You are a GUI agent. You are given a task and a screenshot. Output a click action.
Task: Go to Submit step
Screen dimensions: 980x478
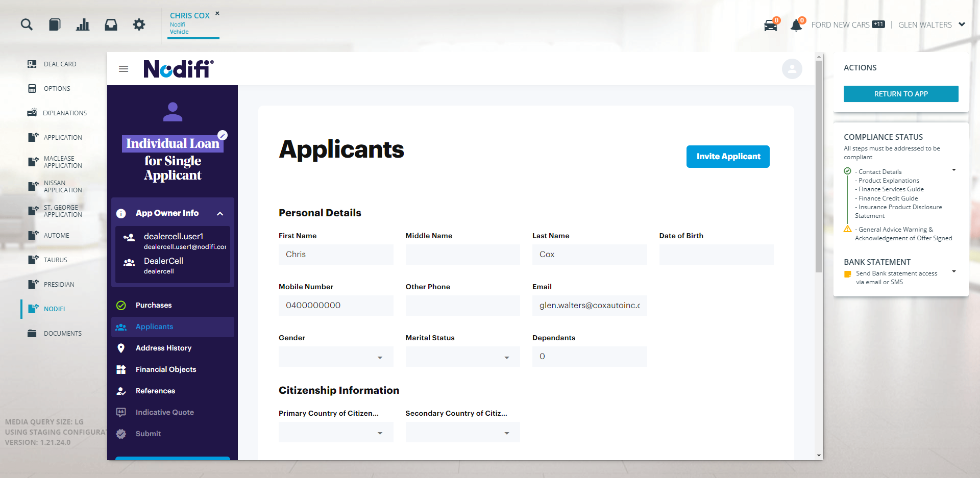tap(173, 434)
